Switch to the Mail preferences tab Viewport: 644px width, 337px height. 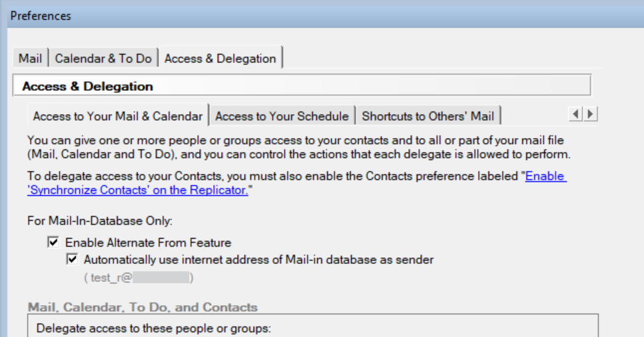pyautogui.click(x=30, y=58)
